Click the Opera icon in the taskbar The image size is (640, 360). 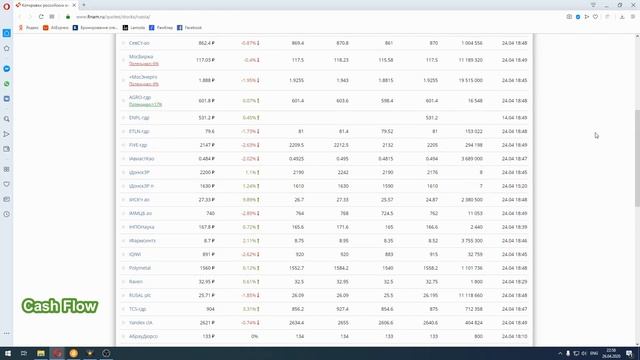pos(58,353)
